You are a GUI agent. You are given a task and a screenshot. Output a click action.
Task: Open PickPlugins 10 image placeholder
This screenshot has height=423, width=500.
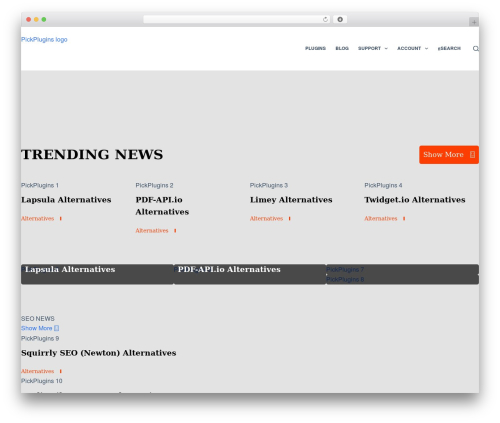(42, 381)
